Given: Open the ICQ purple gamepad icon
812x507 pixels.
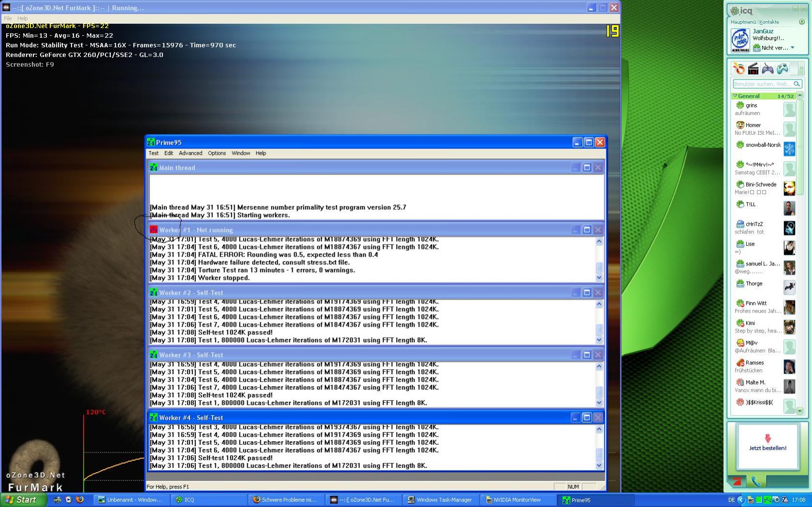Looking at the screenshot, I should pos(768,69).
